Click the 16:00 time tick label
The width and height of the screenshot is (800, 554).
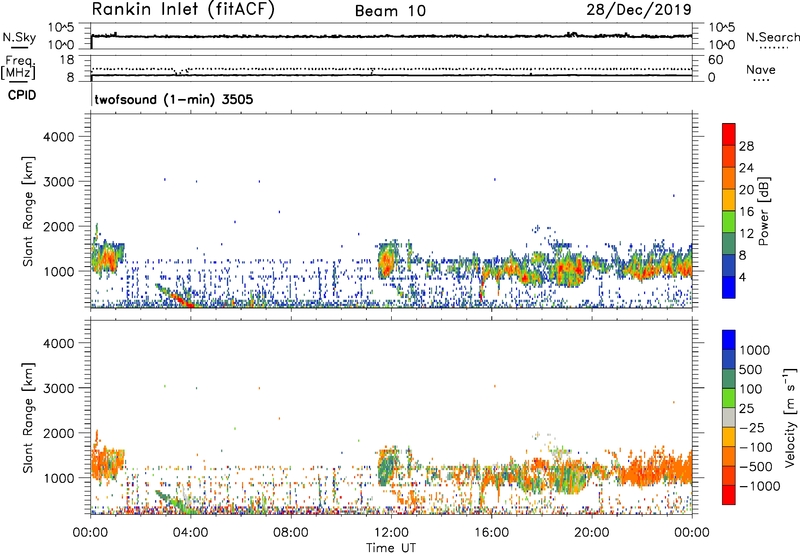pyautogui.click(x=491, y=533)
